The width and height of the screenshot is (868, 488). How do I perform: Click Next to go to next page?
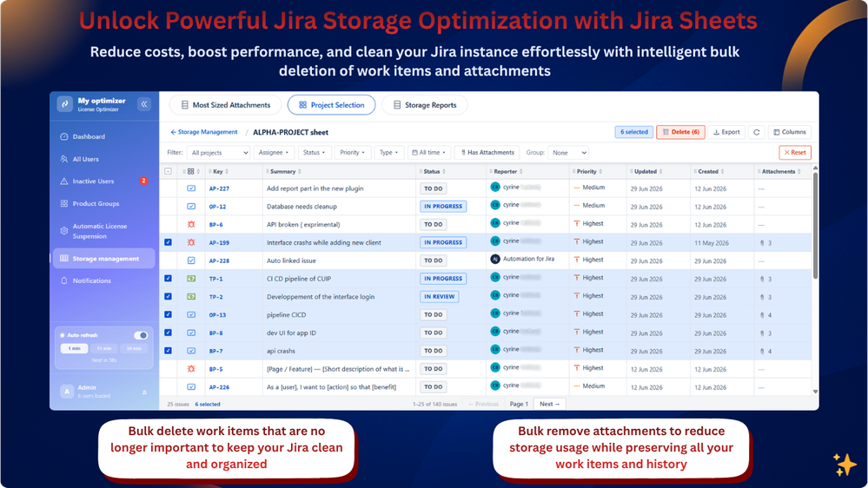tap(550, 404)
